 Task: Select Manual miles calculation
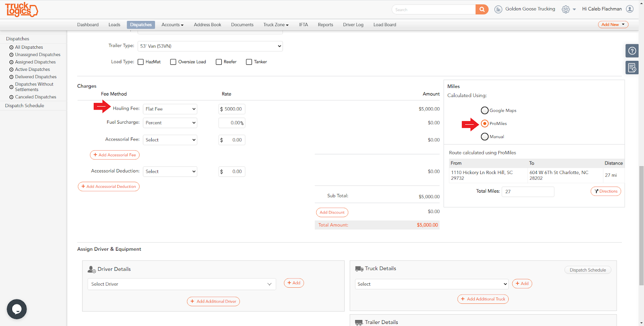tap(485, 137)
